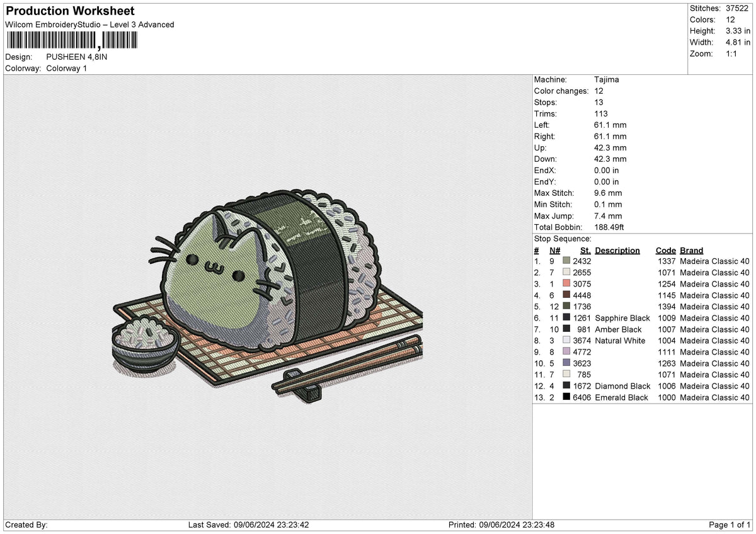This screenshot has height=534, width=756.
Task: Click the Min Stitch value '0.1 mm'
Action: (x=608, y=205)
